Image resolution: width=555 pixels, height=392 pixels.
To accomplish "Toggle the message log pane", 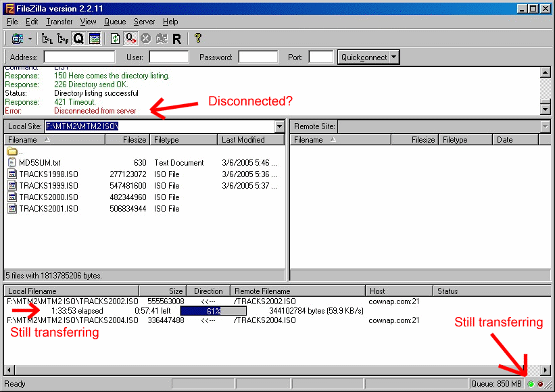I will click(94, 39).
